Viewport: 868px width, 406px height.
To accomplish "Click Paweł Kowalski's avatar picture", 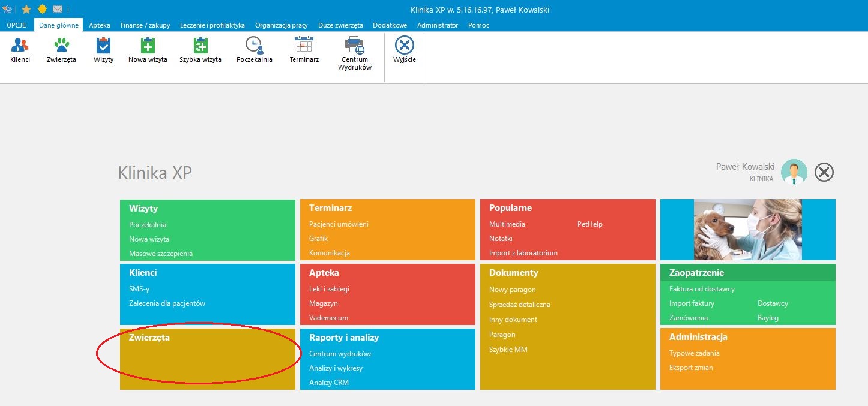I will 794,172.
